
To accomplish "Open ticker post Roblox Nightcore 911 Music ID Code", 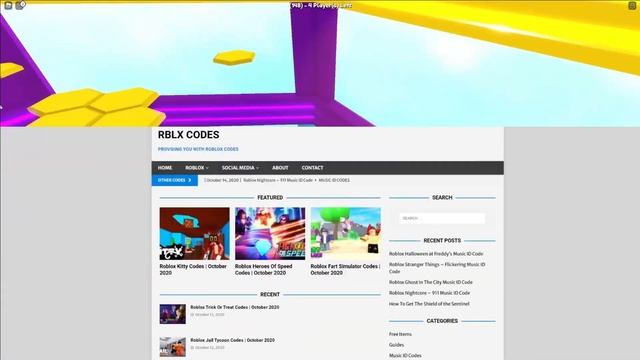I will coord(278,180).
